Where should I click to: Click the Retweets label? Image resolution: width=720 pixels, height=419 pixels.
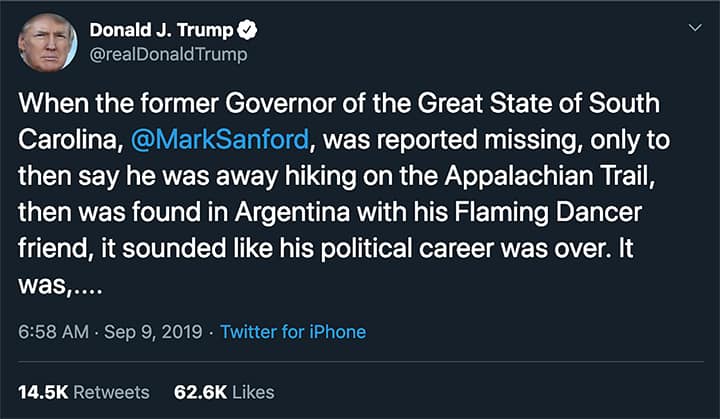point(111,392)
